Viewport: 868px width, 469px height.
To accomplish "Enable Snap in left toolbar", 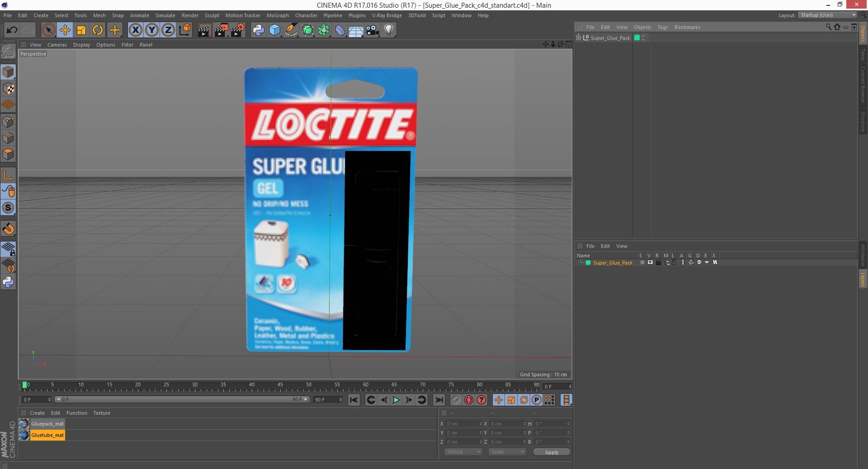I will pyautogui.click(x=8, y=208).
